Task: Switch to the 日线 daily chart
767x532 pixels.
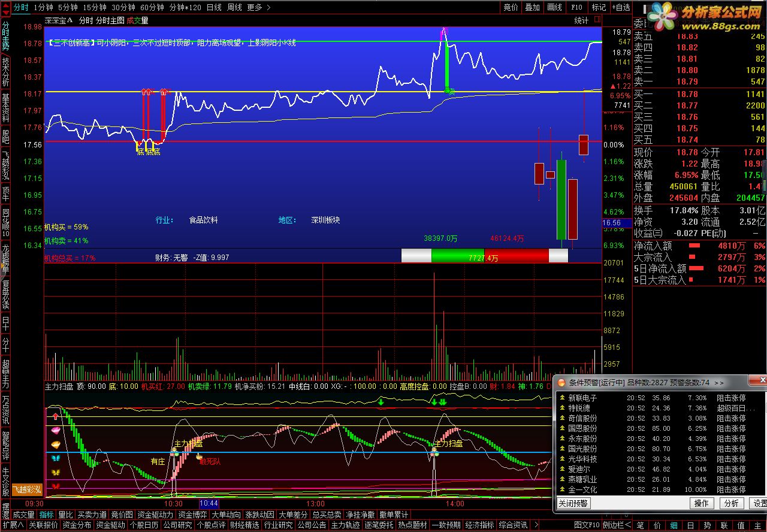Action: click(213, 7)
